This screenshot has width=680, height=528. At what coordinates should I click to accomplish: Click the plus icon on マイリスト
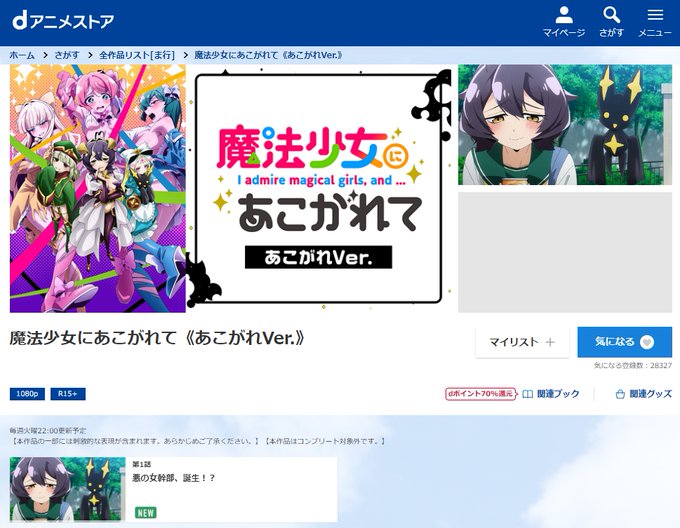pyautogui.click(x=550, y=342)
